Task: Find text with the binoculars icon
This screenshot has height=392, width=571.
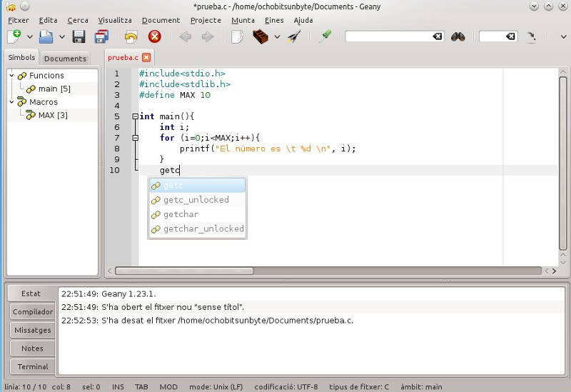Action: coord(458,36)
